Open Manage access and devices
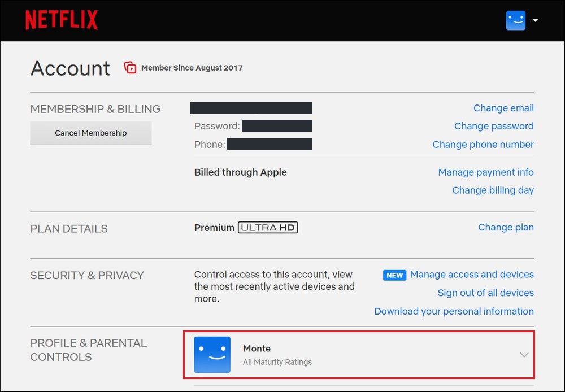Screen dimensions: 565x392 tap(472, 275)
